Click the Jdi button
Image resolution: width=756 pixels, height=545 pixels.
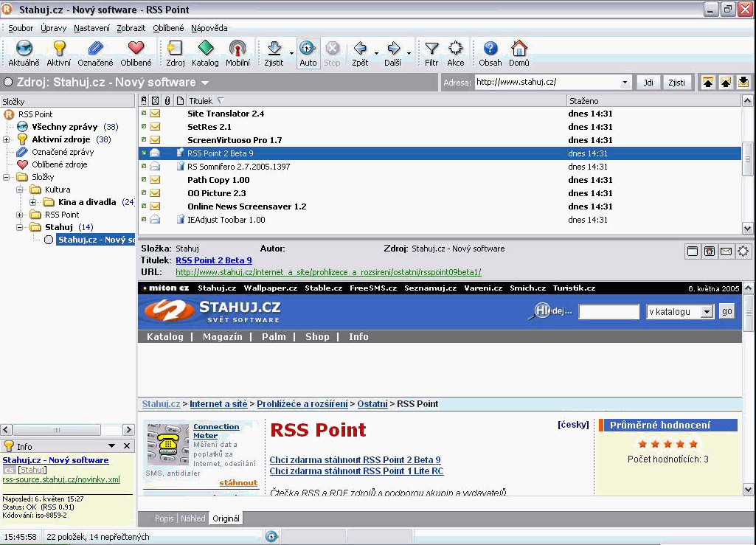coord(648,83)
